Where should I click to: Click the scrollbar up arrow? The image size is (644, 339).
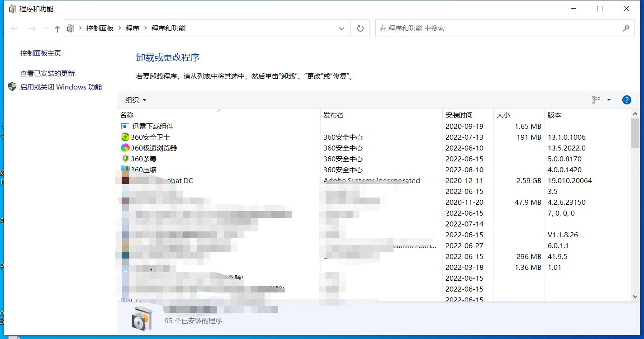[635, 114]
